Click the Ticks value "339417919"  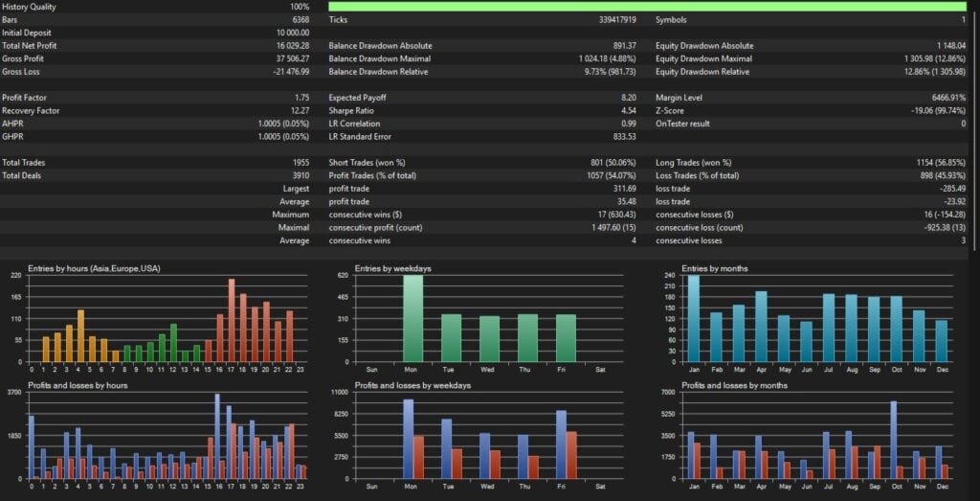617,20
